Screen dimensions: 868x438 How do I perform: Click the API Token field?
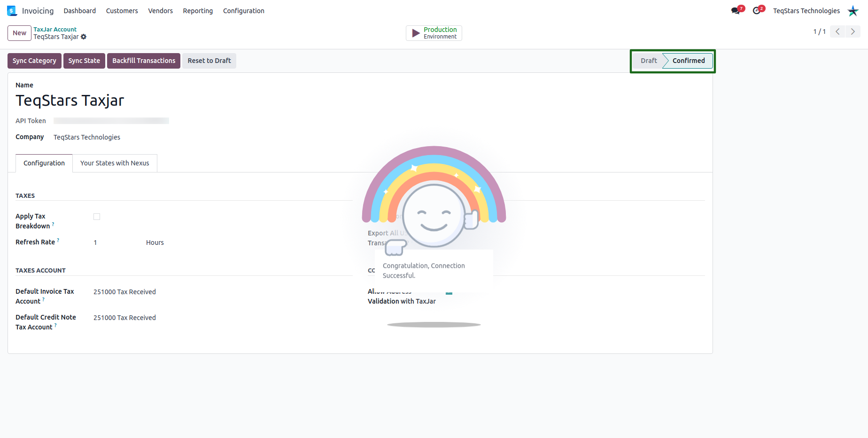pos(111,121)
